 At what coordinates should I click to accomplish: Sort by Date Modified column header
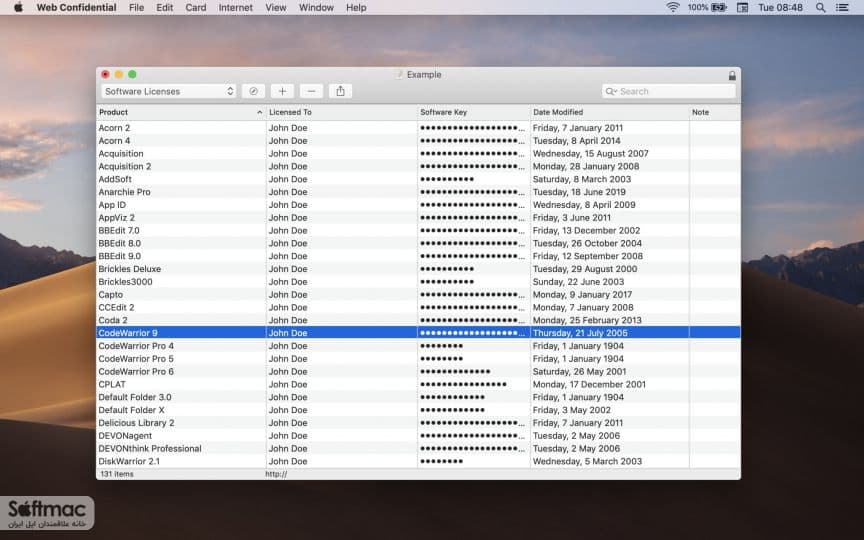click(609, 112)
